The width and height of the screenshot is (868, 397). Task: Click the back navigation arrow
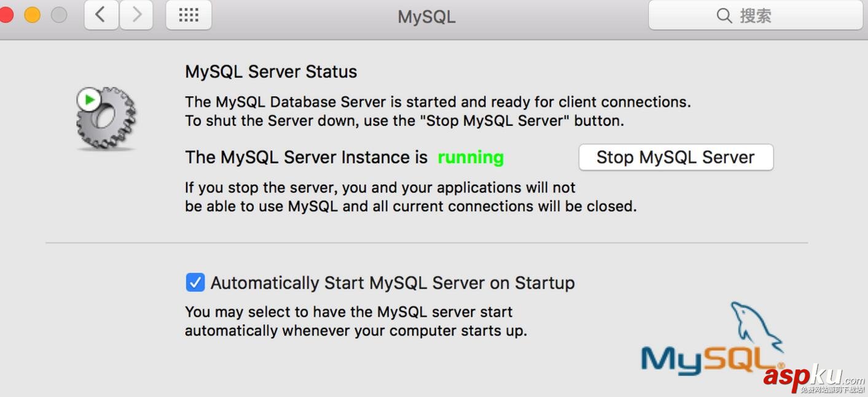point(101,15)
